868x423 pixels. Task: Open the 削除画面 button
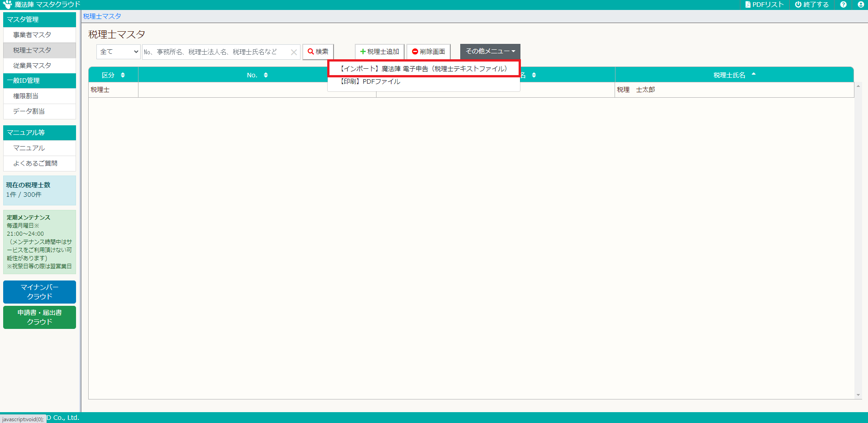pyautogui.click(x=429, y=52)
